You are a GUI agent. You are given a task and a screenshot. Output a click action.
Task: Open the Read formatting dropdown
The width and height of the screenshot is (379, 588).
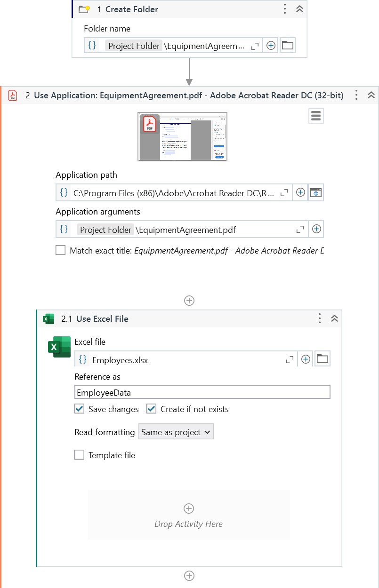coord(176,431)
